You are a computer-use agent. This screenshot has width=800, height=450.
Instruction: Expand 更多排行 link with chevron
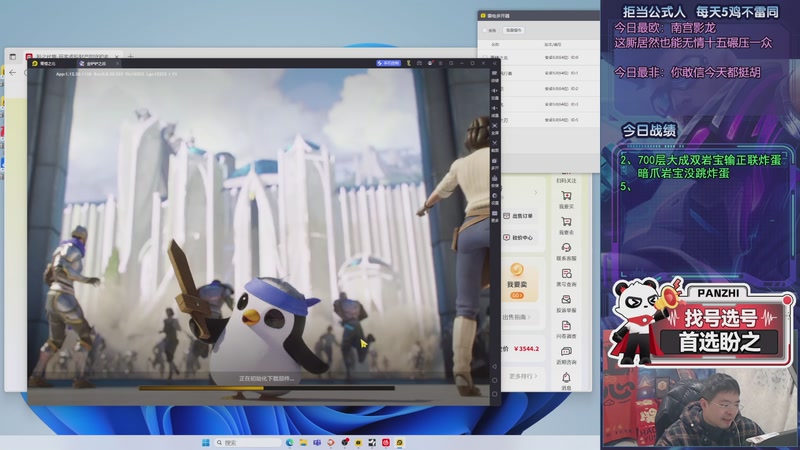523,376
